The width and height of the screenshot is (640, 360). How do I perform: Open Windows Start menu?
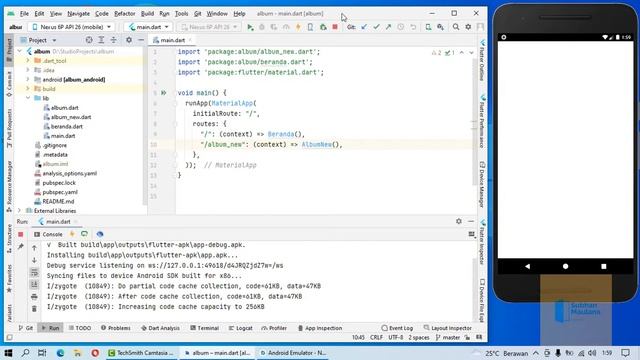[8, 353]
